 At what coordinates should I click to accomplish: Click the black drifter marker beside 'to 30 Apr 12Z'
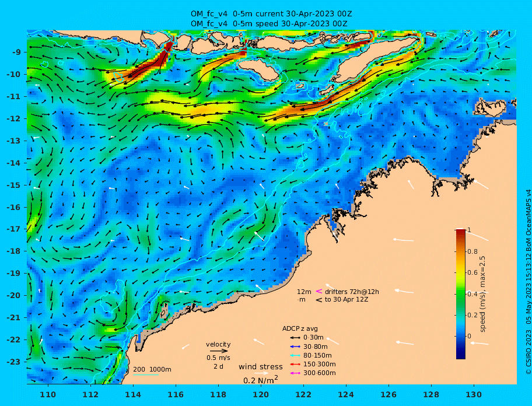coord(319,300)
